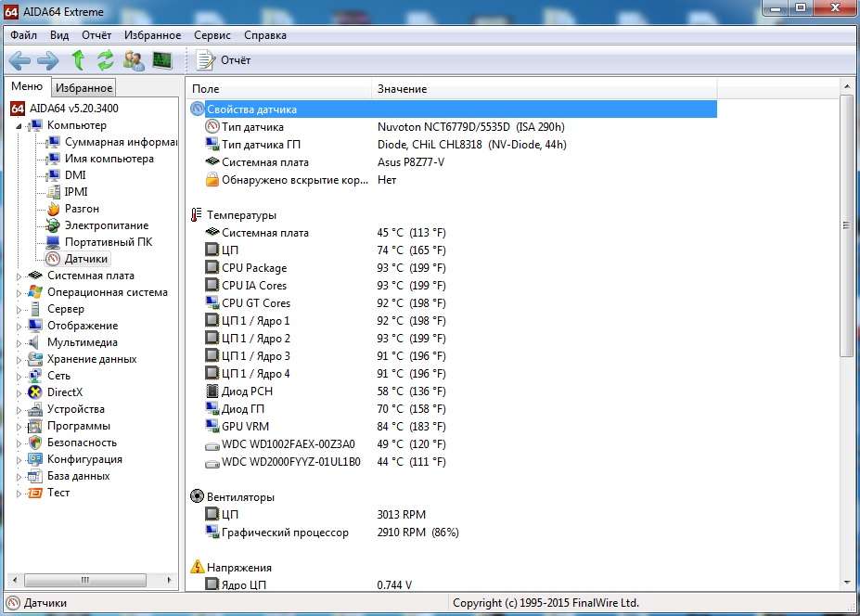Viewport: 860px width, 616px height.
Task: Click the lock icon of Обнаружено вскрытие row
Action: point(212,179)
